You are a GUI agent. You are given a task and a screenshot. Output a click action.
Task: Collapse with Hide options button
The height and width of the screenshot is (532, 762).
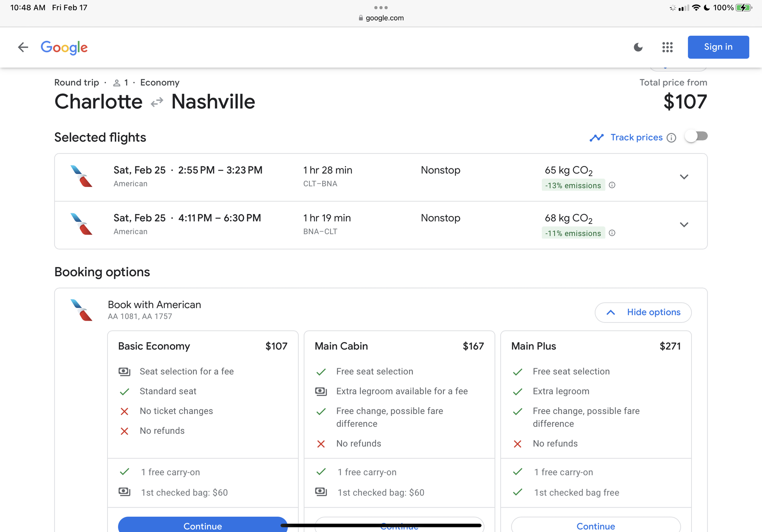[x=643, y=312]
